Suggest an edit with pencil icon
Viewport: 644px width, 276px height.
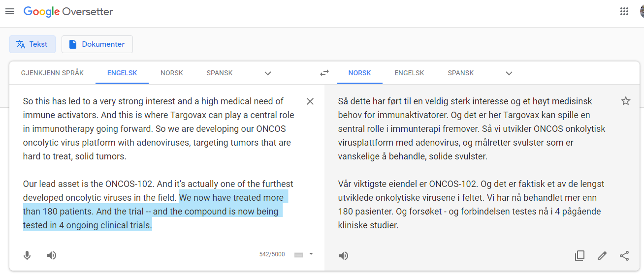click(x=602, y=256)
